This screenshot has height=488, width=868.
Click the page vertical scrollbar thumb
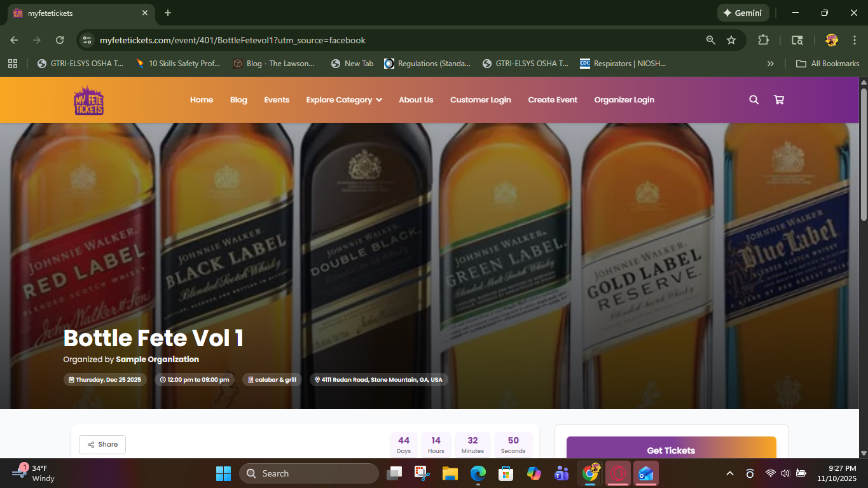[x=864, y=155]
